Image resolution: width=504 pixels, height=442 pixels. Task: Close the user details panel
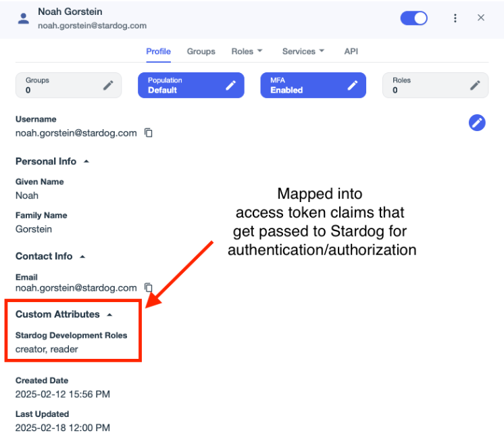click(x=481, y=18)
